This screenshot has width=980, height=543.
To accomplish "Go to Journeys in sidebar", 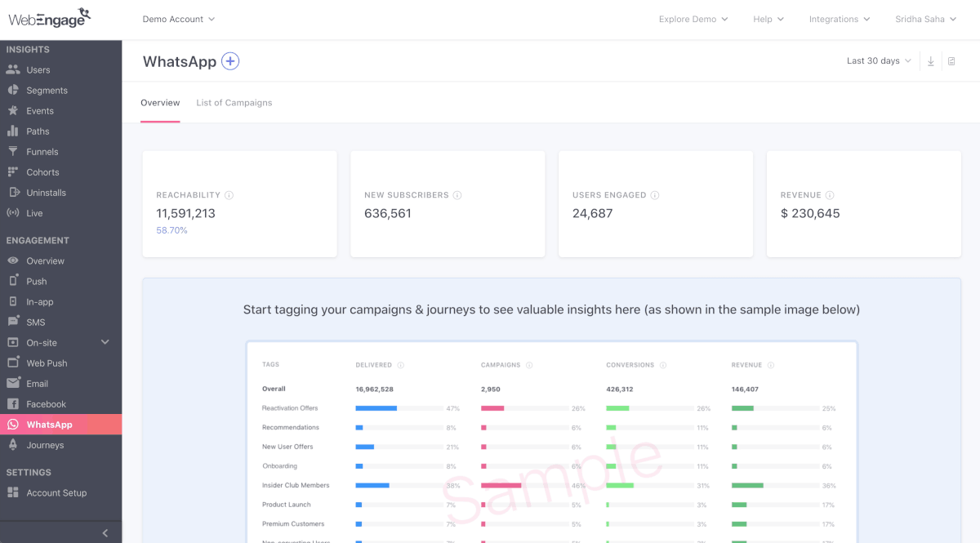I will [x=45, y=445].
